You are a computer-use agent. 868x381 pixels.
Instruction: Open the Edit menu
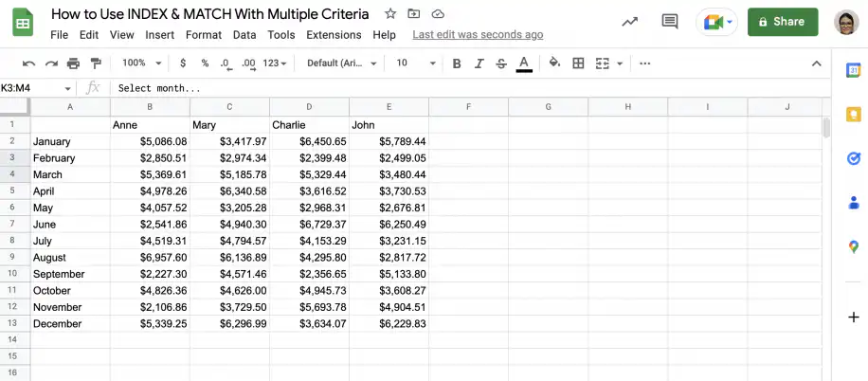pyautogui.click(x=89, y=35)
